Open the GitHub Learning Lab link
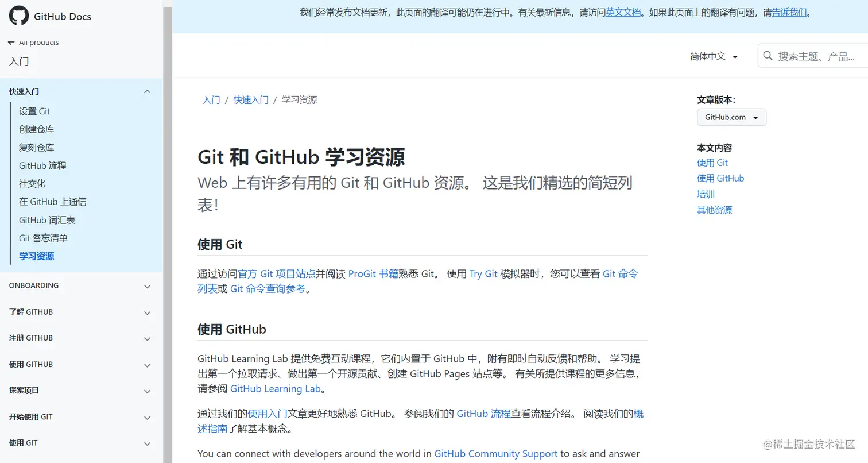868x463 pixels. 275,388
